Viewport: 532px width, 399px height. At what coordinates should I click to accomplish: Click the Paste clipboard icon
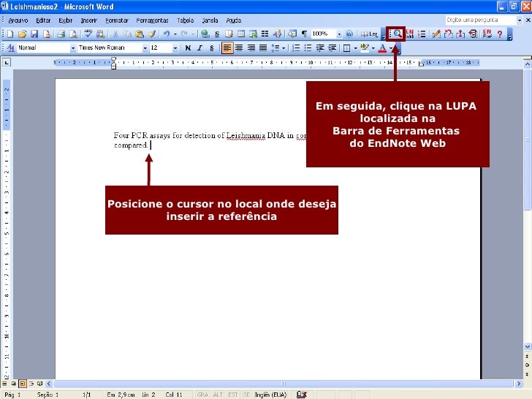point(140,34)
